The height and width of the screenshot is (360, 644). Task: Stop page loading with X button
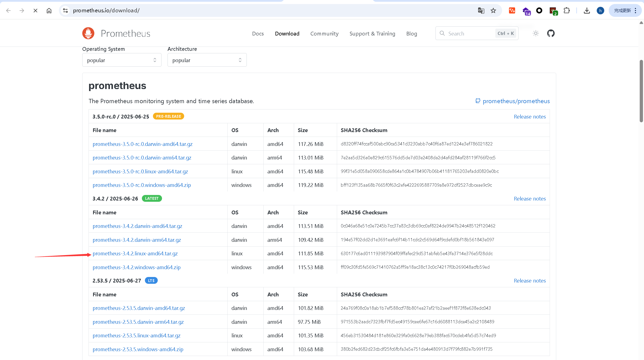coord(35,11)
